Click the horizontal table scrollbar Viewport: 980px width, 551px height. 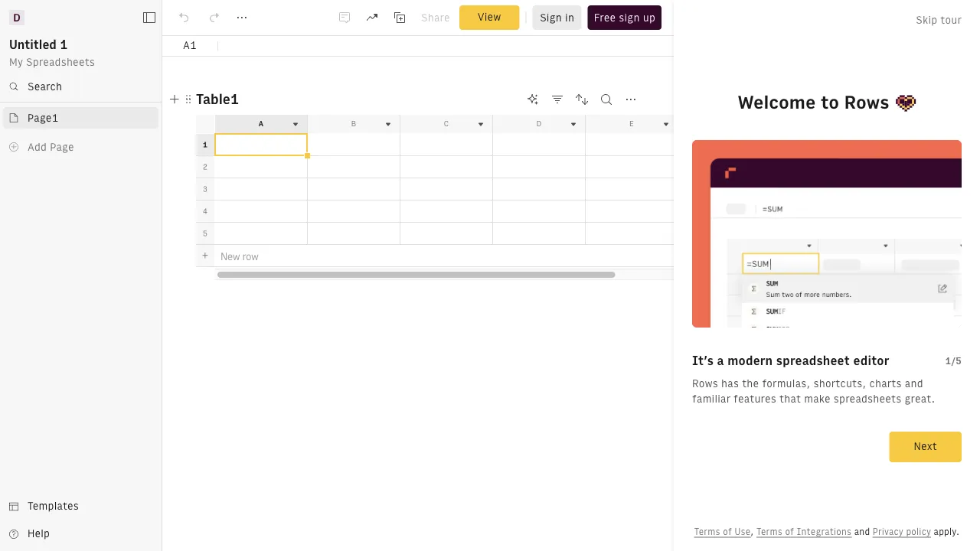click(416, 274)
